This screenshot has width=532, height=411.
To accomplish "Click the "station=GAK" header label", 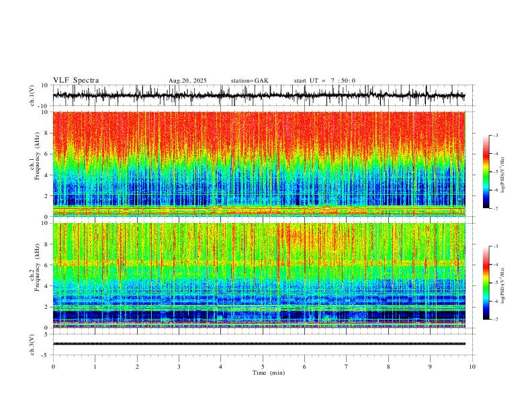I will [x=250, y=81].
